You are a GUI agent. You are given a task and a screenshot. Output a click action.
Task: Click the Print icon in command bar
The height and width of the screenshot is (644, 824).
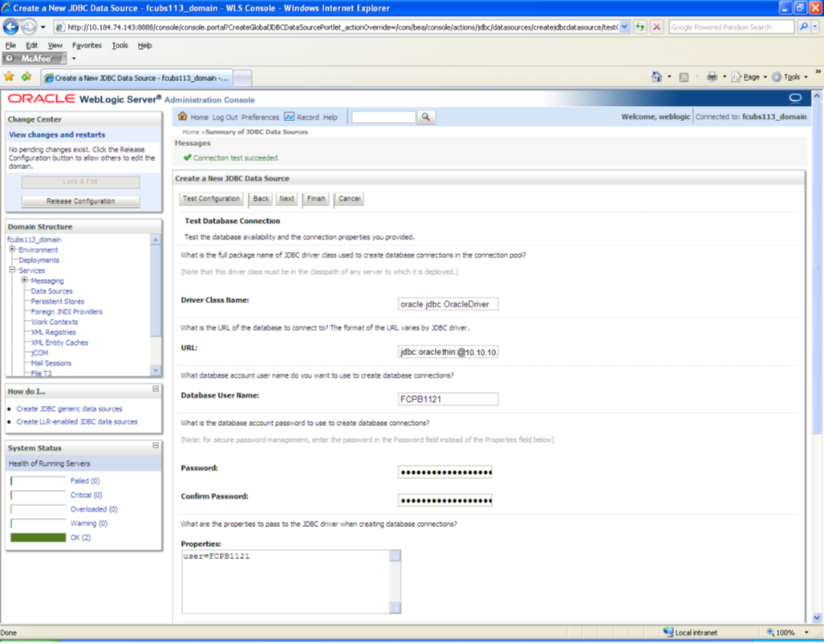[712, 77]
